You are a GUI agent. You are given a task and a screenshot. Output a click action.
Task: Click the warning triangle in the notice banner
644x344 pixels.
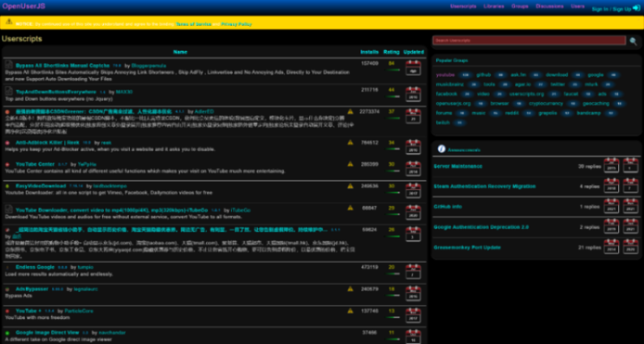click(x=9, y=21)
